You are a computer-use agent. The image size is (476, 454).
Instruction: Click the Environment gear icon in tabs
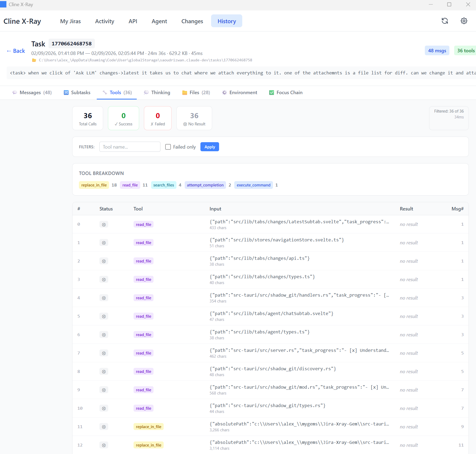click(224, 93)
